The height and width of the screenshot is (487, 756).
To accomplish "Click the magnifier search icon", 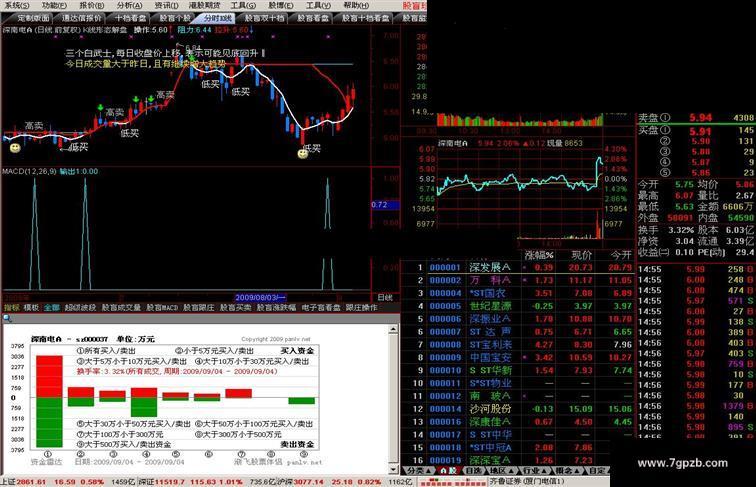I will [7, 318].
